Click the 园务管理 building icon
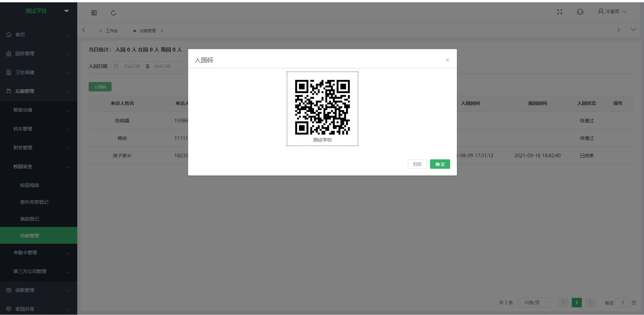The image size is (644, 315). [x=9, y=53]
